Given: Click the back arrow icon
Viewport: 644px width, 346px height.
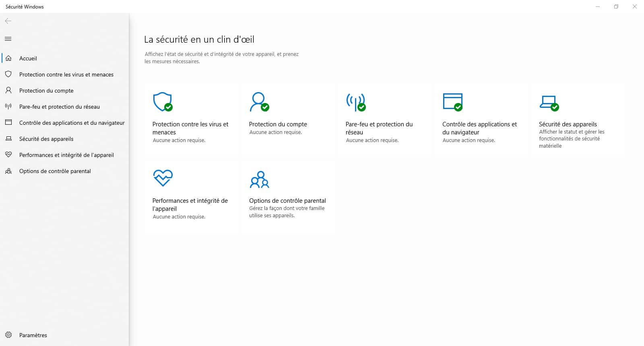Looking at the screenshot, I should click(x=8, y=21).
